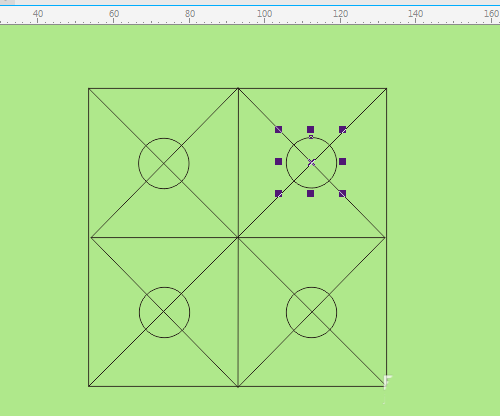Viewport: 500px width, 416px height.
Task: Click the ruler label 40
Action: coord(38,14)
